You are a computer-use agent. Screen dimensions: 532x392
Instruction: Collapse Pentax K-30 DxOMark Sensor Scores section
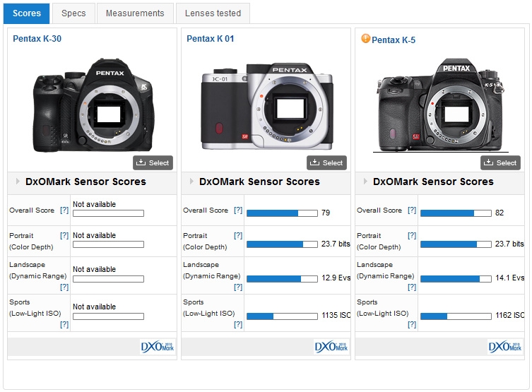[18, 182]
